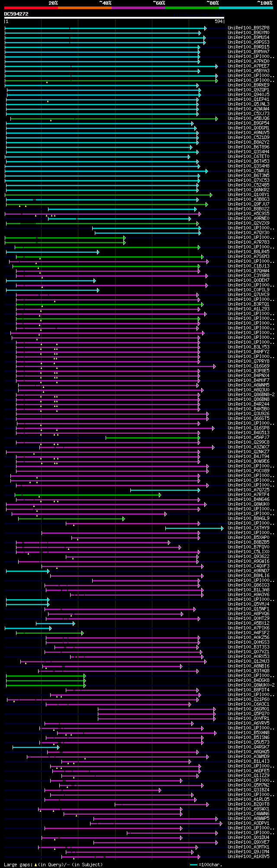Select the UniRef100_Q3IBZ4 label
This screenshot has width=277, height=868.
coord(248,790)
